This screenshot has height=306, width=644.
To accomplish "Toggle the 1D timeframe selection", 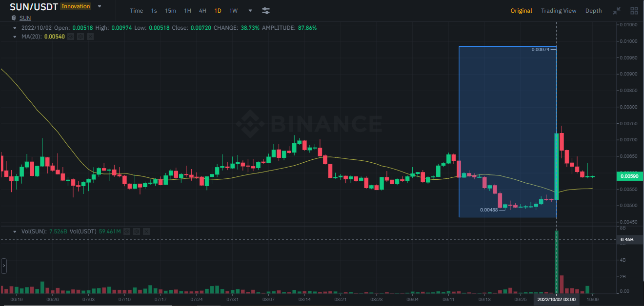I will pos(218,10).
